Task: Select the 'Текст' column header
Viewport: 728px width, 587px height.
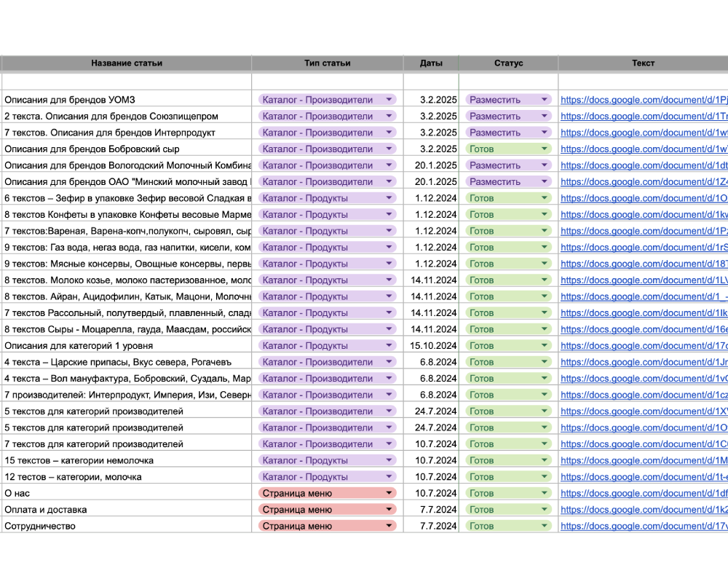Action: [x=643, y=63]
